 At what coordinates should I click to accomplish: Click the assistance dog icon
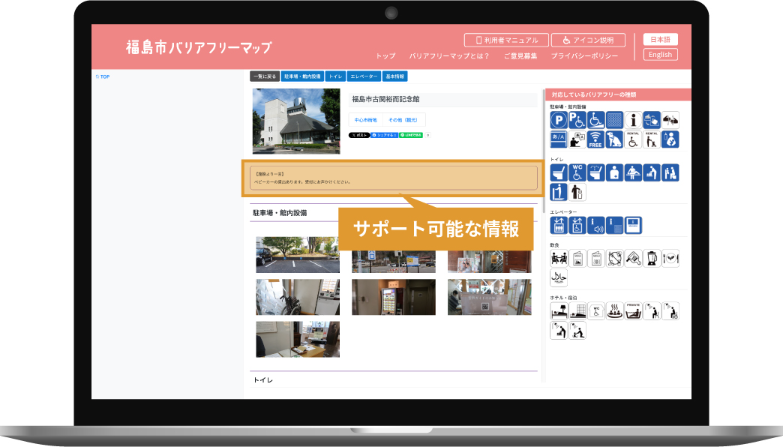[x=614, y=139]
